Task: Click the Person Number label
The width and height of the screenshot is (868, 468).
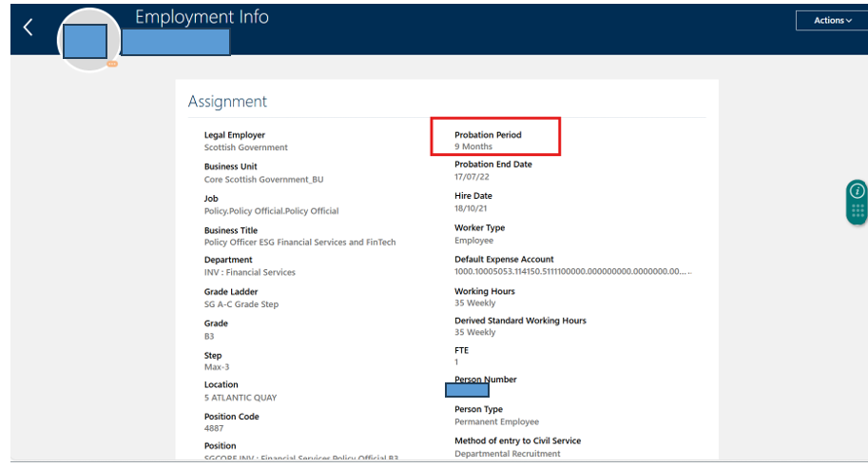Action: tap(486, 380)
